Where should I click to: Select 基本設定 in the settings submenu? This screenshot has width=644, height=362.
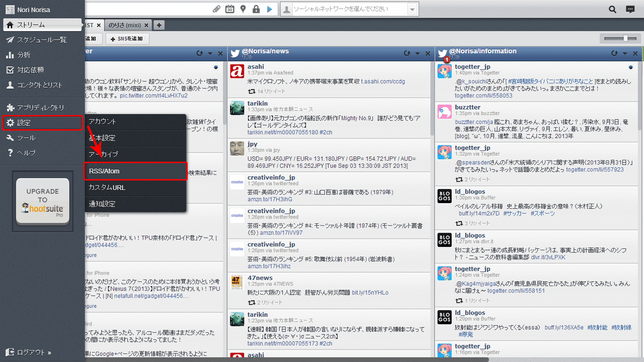click(x=136, y=138)
